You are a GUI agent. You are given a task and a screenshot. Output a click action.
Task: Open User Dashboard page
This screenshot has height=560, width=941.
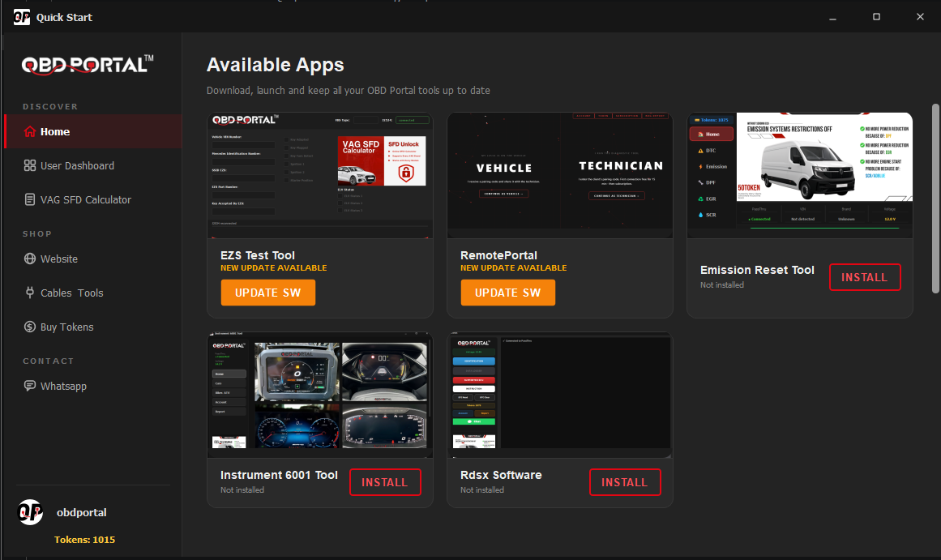click(x=93, y=165)
